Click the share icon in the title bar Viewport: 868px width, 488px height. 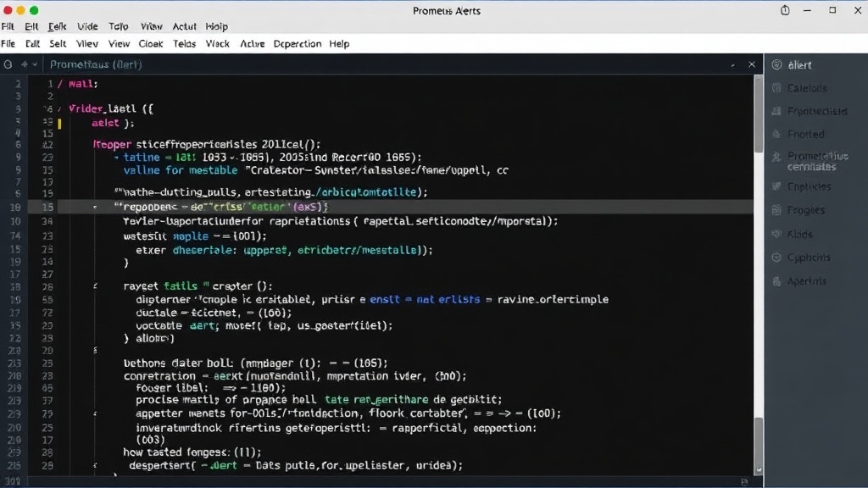point(785,10)
